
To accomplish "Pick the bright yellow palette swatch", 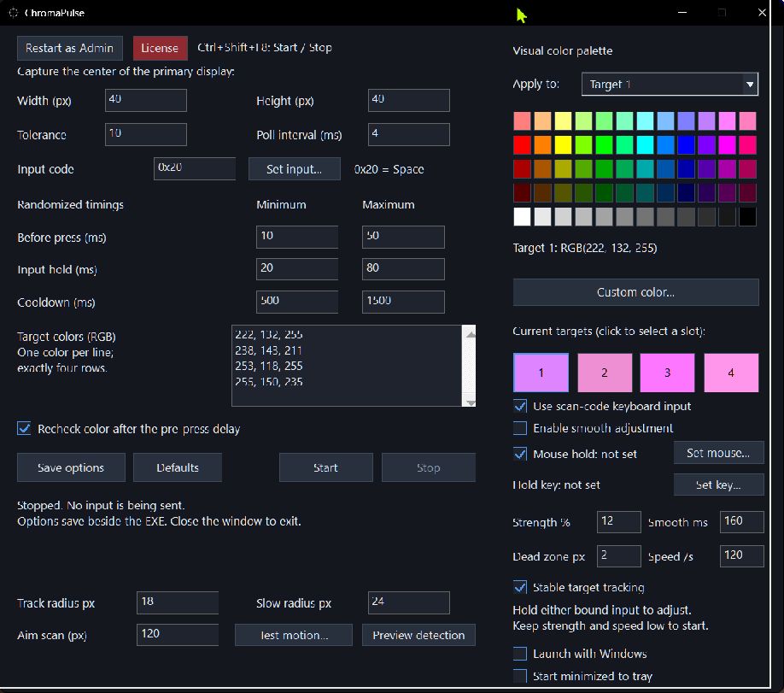I will 563,145.
